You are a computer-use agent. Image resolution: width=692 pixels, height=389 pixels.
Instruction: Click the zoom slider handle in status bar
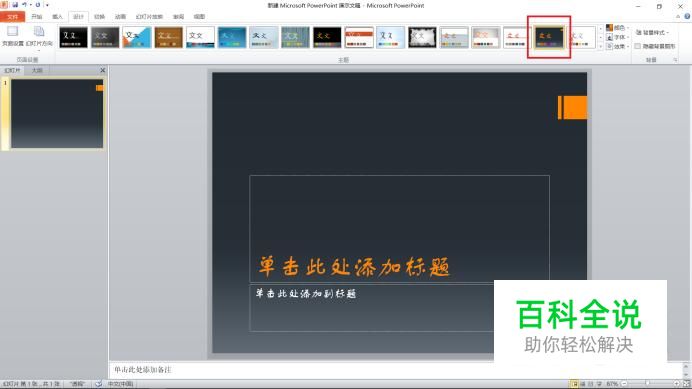click(x=647, y=384)
